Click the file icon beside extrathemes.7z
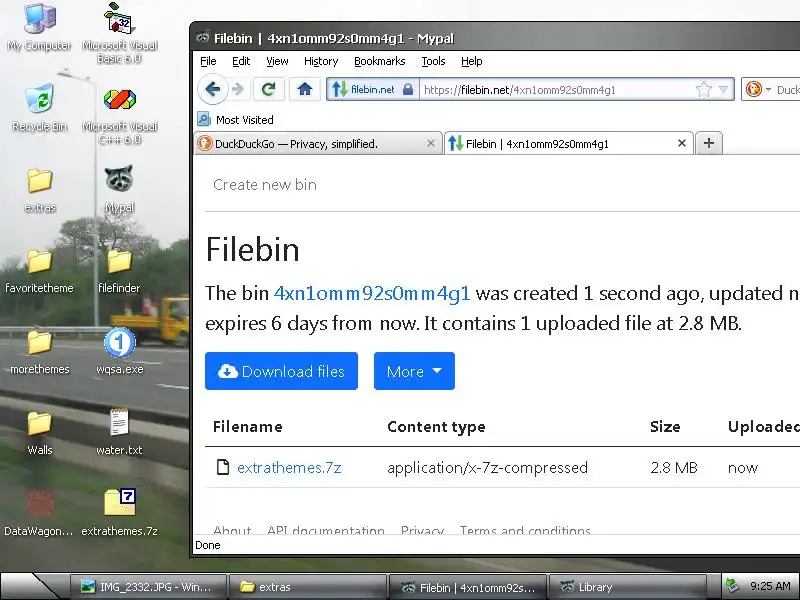Image resolution: width=800 pixels, height=600 pixels. (x=223, y=467)
